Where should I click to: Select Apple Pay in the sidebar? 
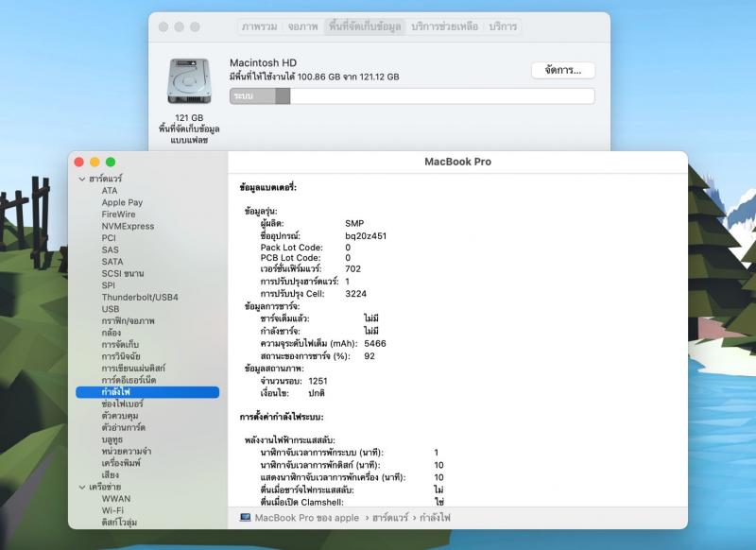click(x=122, y=202)
